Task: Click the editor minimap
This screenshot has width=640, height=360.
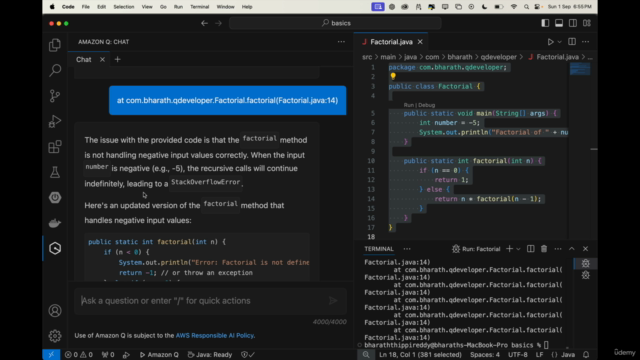Action: [580, 69]
